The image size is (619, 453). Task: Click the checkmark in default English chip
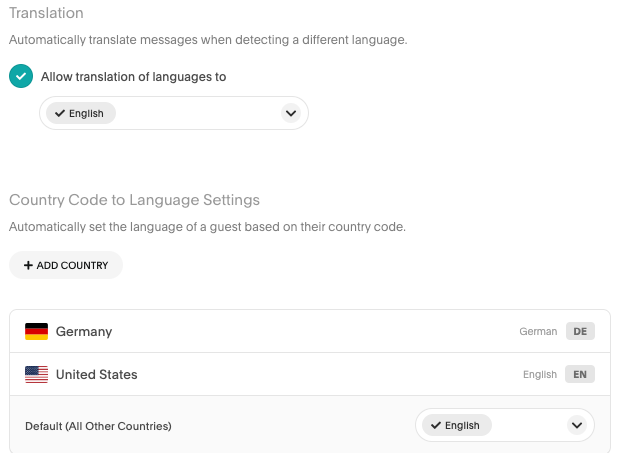(x=435, y=425)
